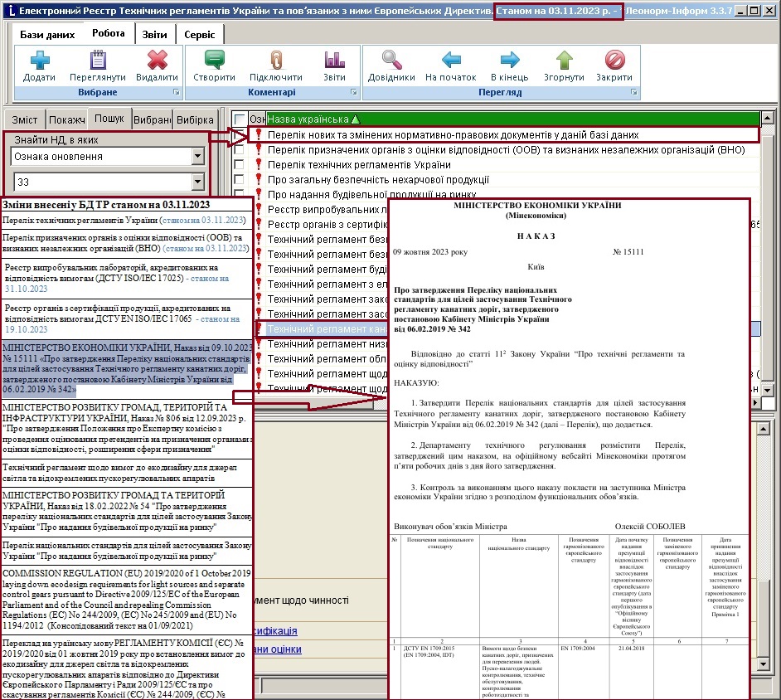The width and height of the screenshot is (781, 700).
Task: Switch to the Вибрані panel tab
Action: 153,119
